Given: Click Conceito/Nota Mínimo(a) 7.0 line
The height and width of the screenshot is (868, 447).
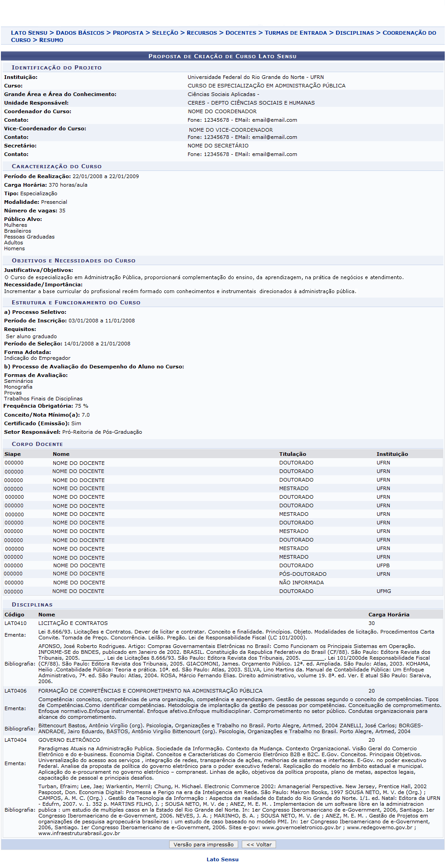Looking at the screenshot, I should (47, 415).
